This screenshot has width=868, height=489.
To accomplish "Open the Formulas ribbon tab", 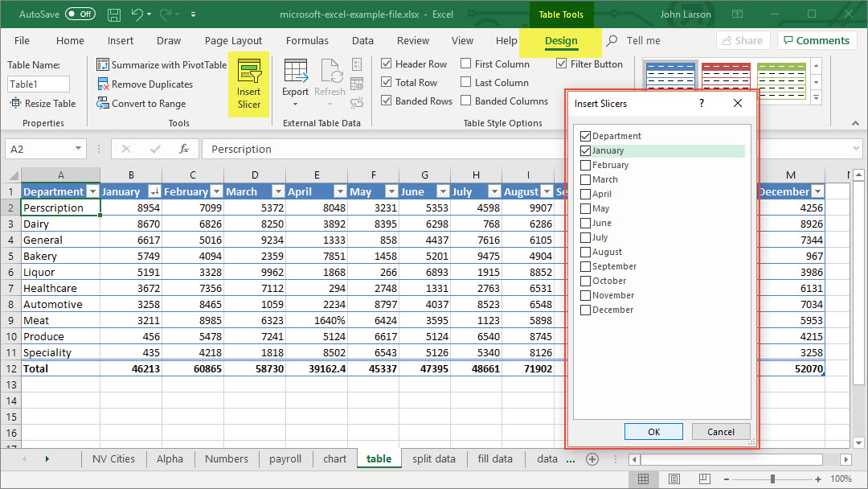I will pyautogui.click(x=307, y=41).
